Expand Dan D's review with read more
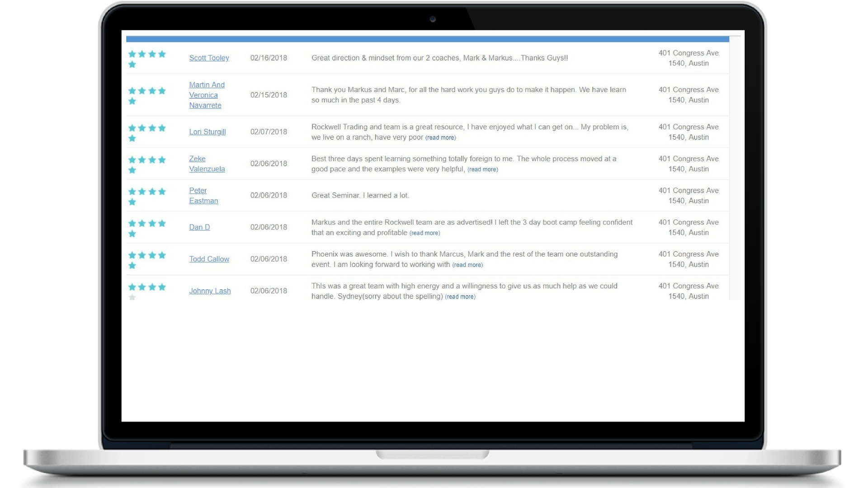This screenshot has width=868, height=488. 425,233
